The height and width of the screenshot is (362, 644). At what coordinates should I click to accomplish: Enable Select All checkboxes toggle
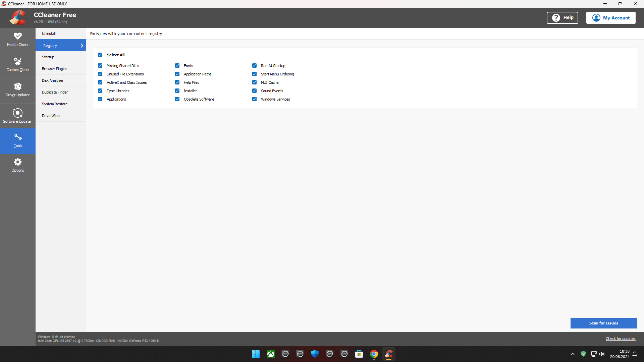point(100,55)
